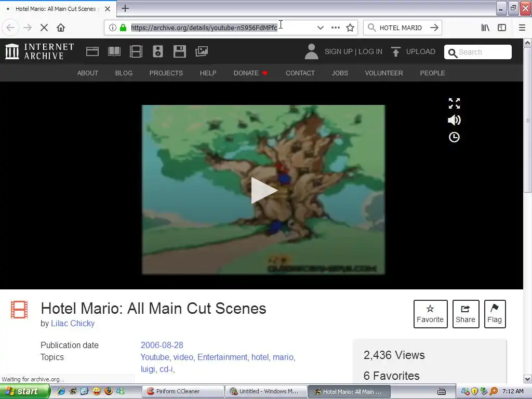This screenshot has width=532, height=399.
Task: Launch Internet Explorer from quick launch
Action: tap(61, 391)
